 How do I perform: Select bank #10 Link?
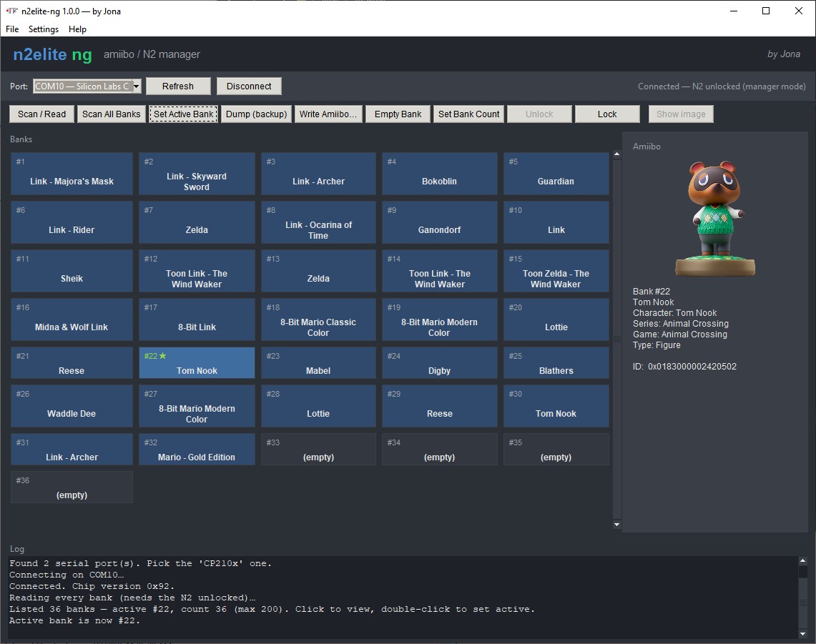(x=556, y=222)
